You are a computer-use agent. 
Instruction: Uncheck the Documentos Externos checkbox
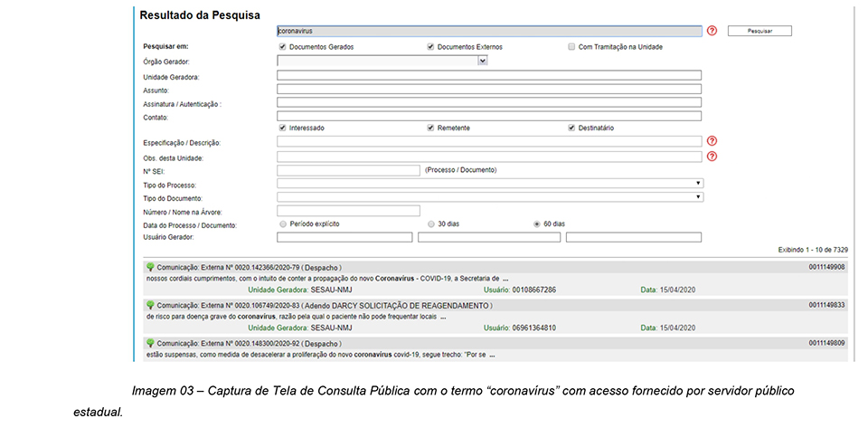431,46
